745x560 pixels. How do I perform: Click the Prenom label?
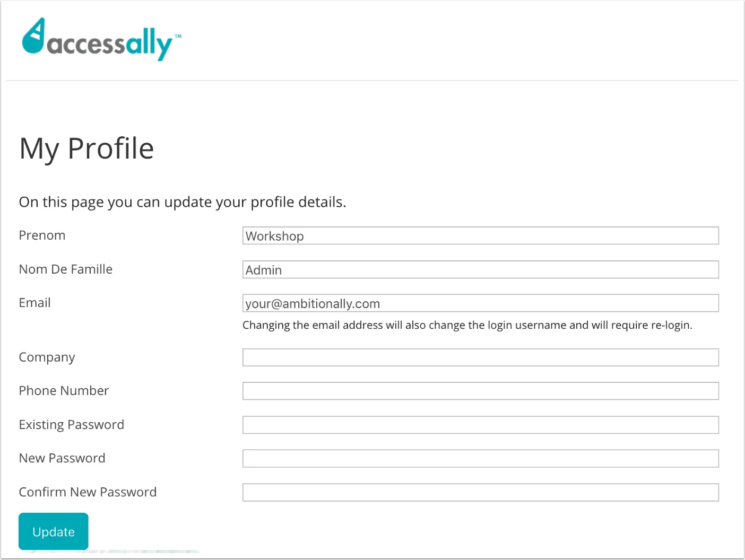coord(42,235)
